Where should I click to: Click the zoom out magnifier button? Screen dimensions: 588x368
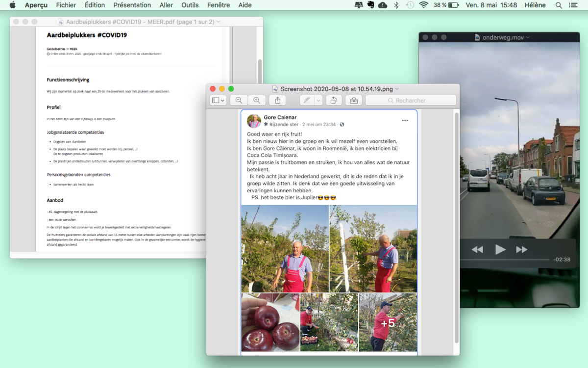[239, 101]
